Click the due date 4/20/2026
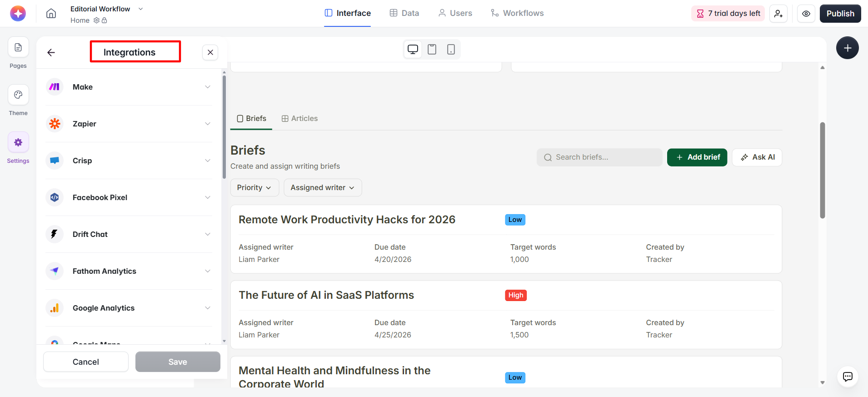The width and height of the screenshot is (868, 397). tap(393, 259)
